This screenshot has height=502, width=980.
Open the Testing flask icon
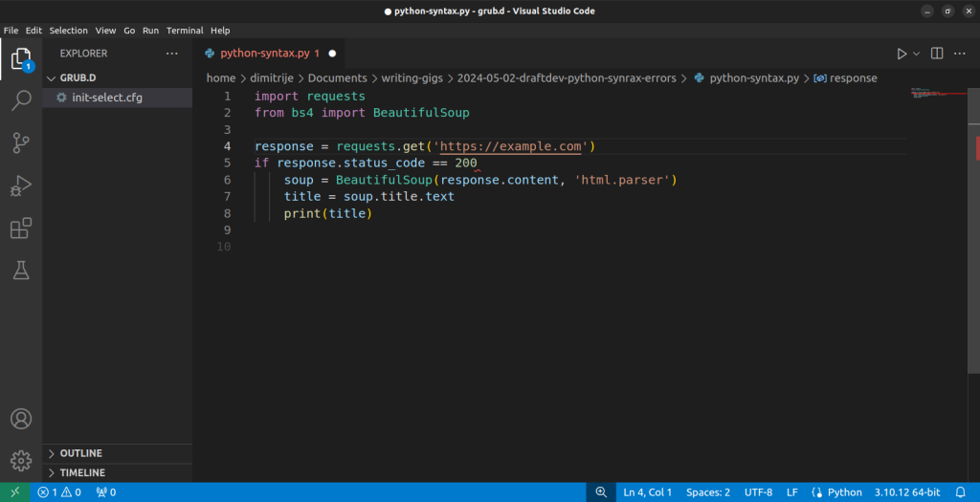pyautogui.click(x=20, y=271)
